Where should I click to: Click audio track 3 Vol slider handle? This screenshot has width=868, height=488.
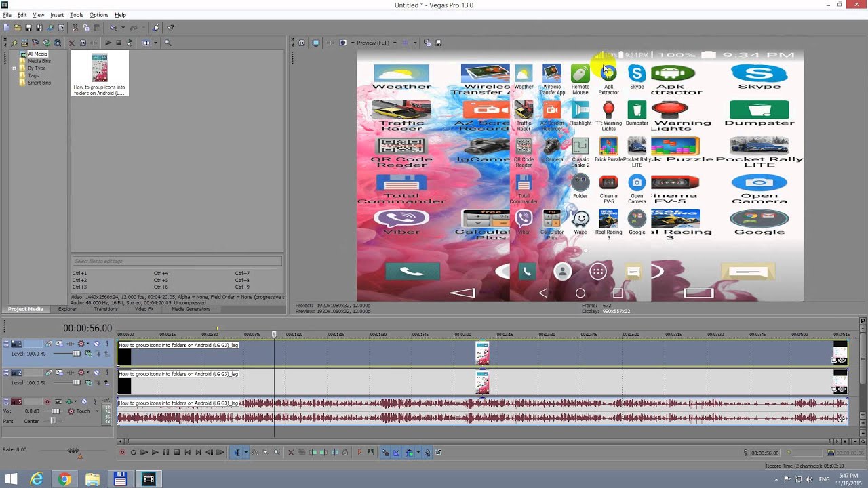[56, 411]
